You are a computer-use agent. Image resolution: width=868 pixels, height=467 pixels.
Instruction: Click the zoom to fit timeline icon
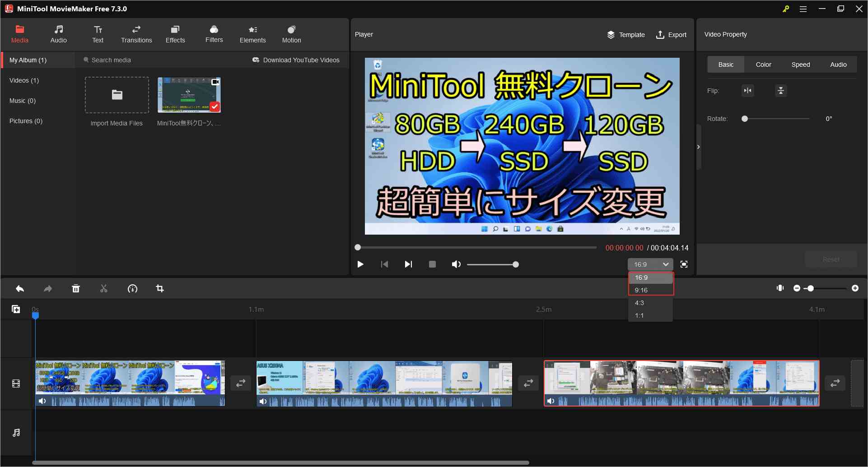(780, 288)
